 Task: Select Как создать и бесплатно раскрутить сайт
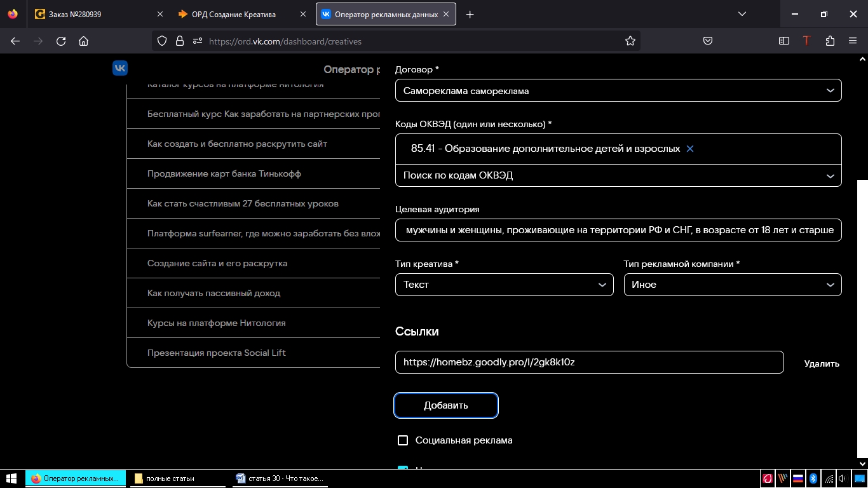coord(254,144)
